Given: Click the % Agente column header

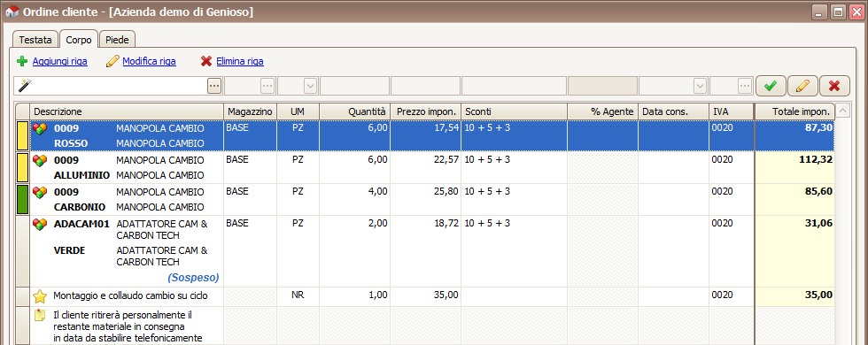Looking at the screenshot, I should (603, 111).
